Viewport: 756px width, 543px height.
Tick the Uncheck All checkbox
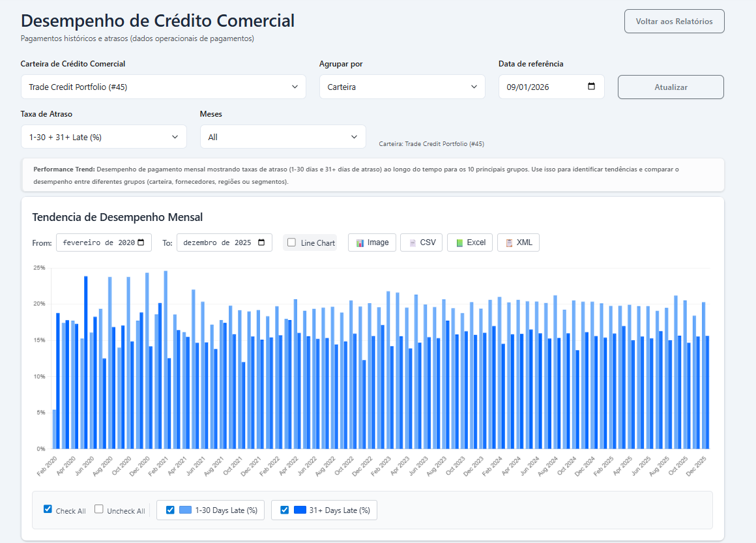(99, 509)
